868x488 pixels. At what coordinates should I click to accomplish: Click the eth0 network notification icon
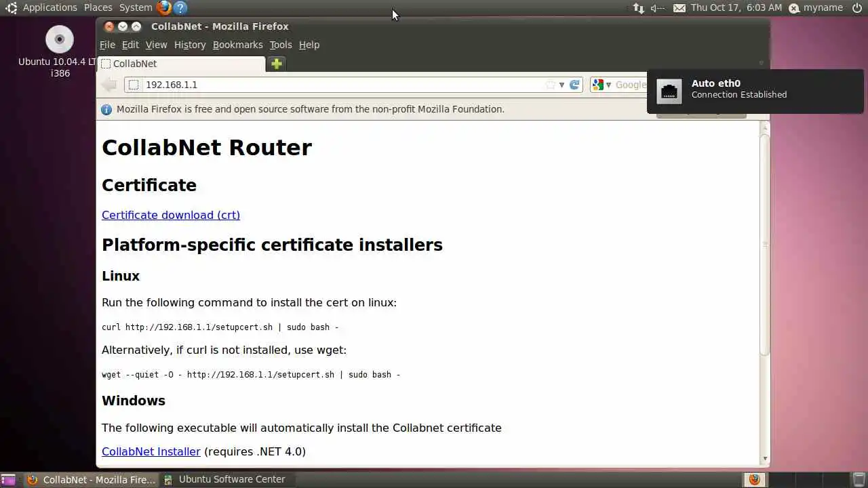point(669,91)
